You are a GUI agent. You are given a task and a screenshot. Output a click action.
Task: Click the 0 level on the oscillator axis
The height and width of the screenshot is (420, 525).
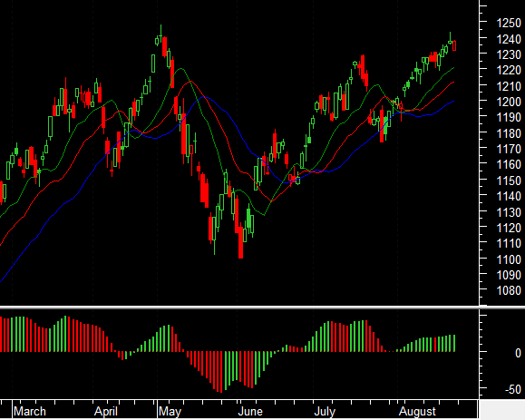(518, 353)
